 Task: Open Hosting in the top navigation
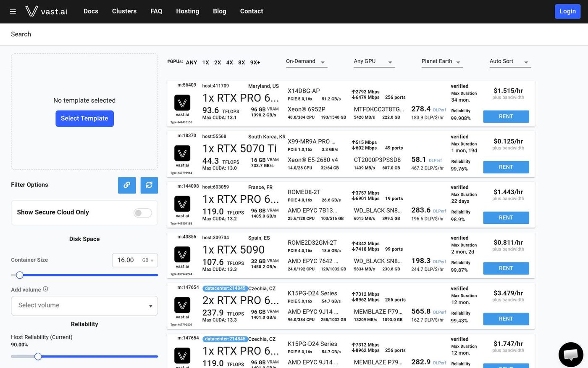pyautogui.click(x=188, y=11)
